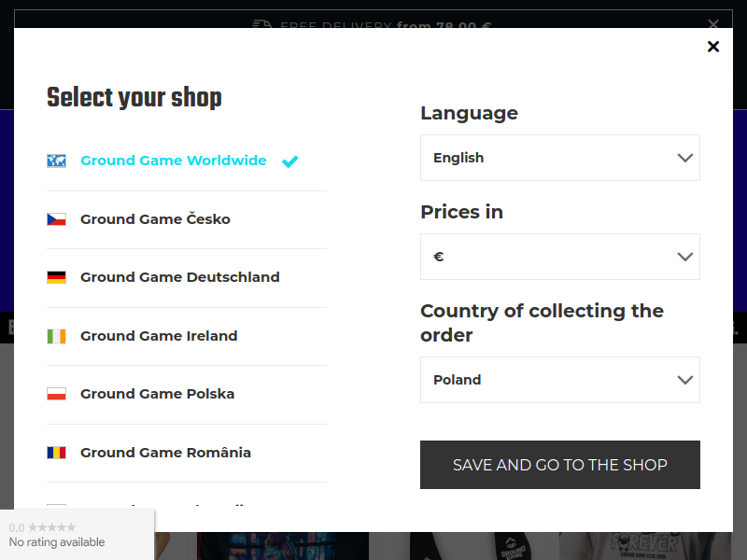Click Save and go to the shop
This screenshot has height=560, width=747.
(x=559, y=465)
